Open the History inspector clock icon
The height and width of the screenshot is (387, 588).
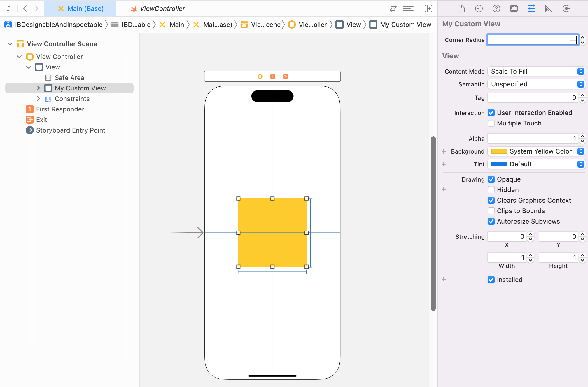(x=479, y=8)
